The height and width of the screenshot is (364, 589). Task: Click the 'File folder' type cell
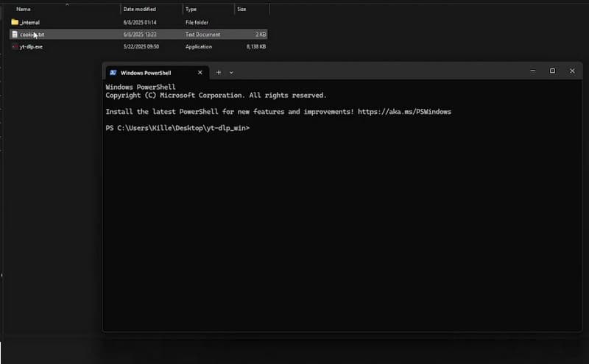pyautogui.click(x=197, y=23)
